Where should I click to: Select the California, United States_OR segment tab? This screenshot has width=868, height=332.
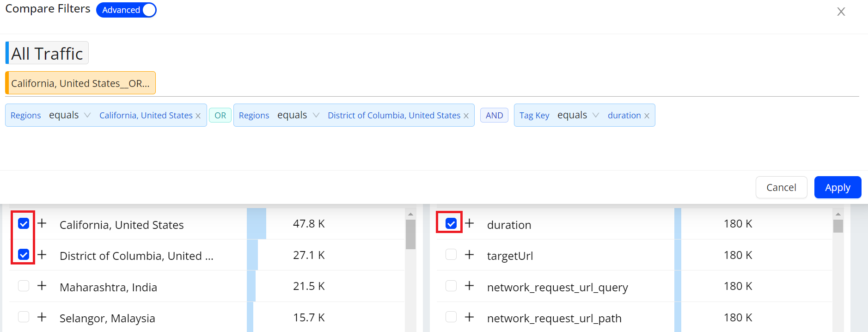(x=80, y=83)
